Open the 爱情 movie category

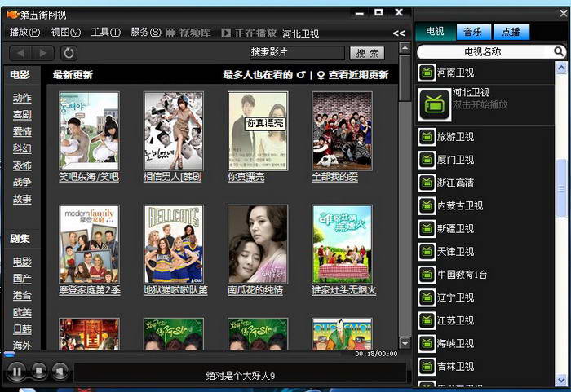pyautogui.click(x=22, y=131)
